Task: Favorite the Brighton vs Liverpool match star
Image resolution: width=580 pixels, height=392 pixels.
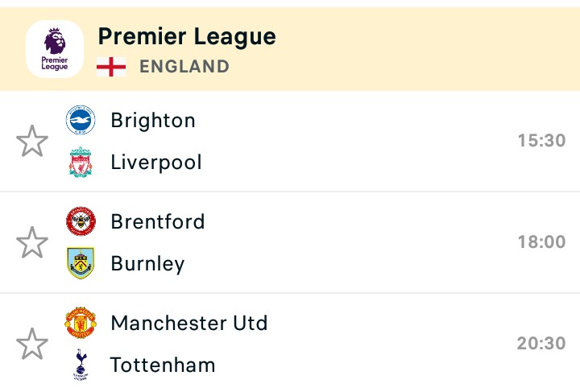Action: pyautogui.click(x=32, y=141)
